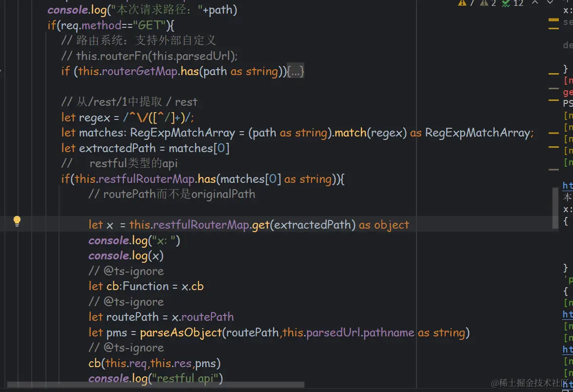Viewport: 573px width, 392px height.
Task: Click the yellow lightbulb quick-fix icon
Action: point(17,221)
